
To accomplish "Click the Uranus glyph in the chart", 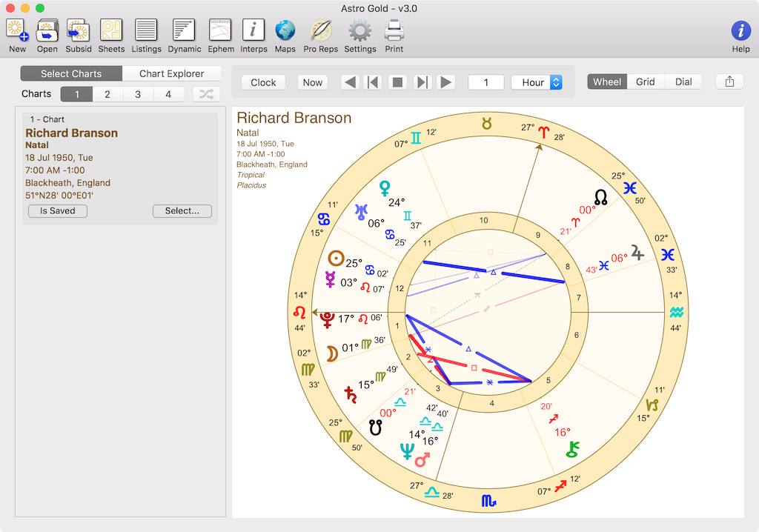I will click(x=361, y=212).
